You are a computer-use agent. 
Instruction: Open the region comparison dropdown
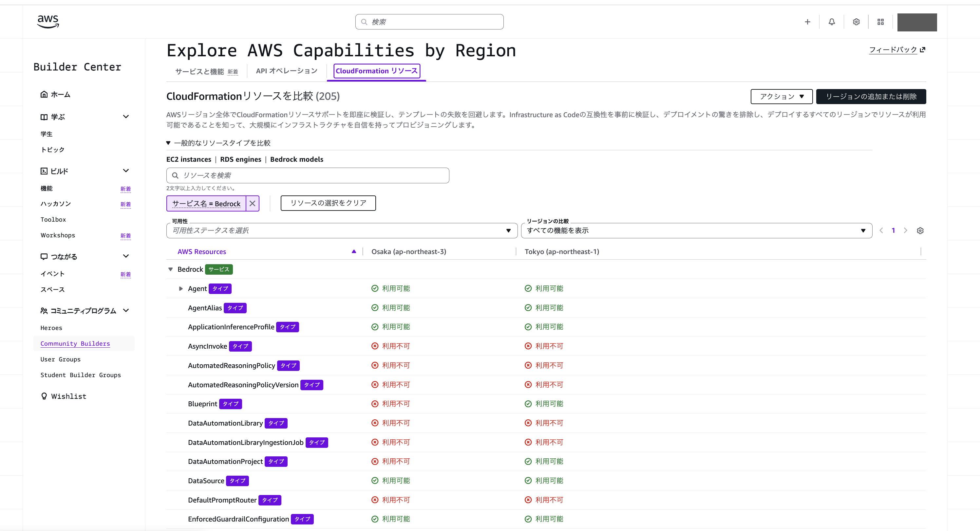(697, 230)
